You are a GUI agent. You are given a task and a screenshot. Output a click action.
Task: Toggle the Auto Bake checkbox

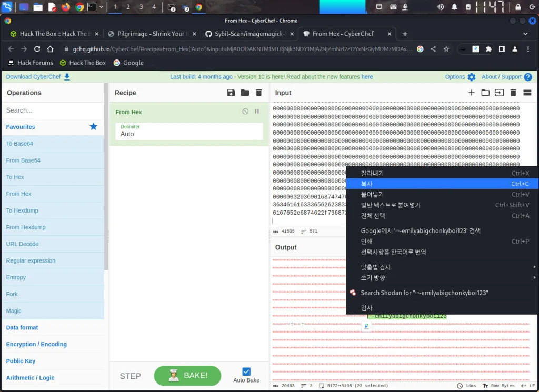point(246,371)
